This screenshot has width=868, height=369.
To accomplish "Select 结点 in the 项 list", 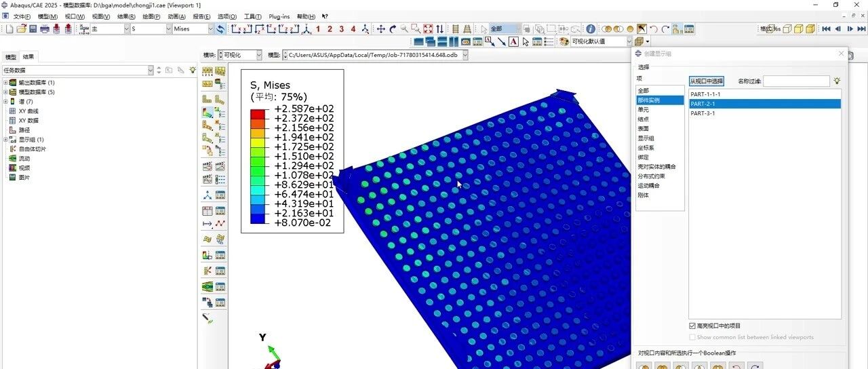I will click(660, 119).
